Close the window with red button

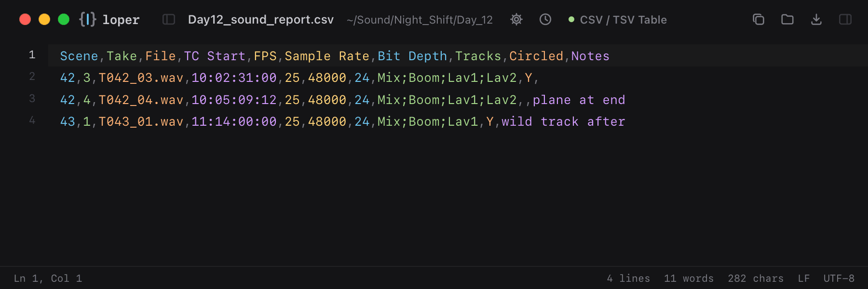pos(25,19)
